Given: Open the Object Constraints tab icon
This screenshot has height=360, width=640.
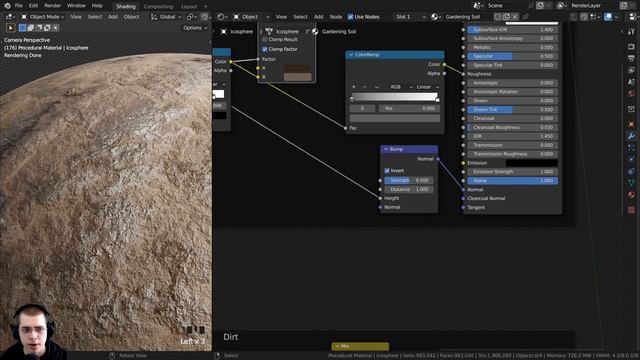Looking at the screenshot, I should tap(631, 171).
